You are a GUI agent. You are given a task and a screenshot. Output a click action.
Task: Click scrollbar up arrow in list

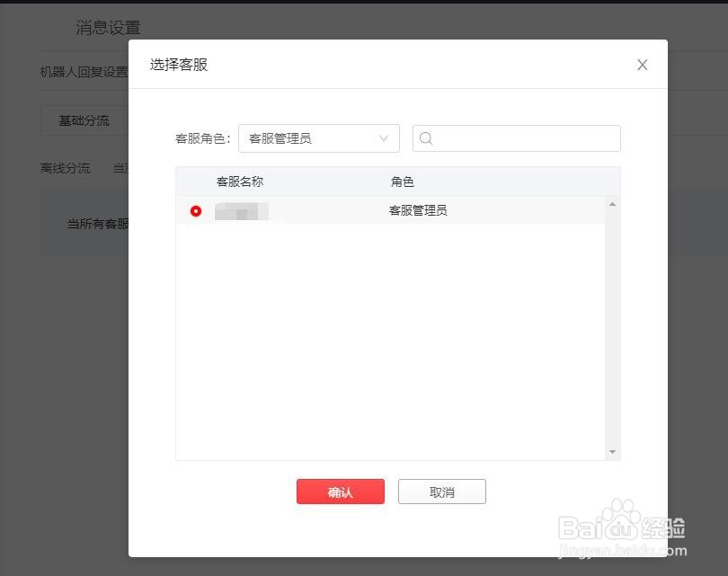click(612, 204)
